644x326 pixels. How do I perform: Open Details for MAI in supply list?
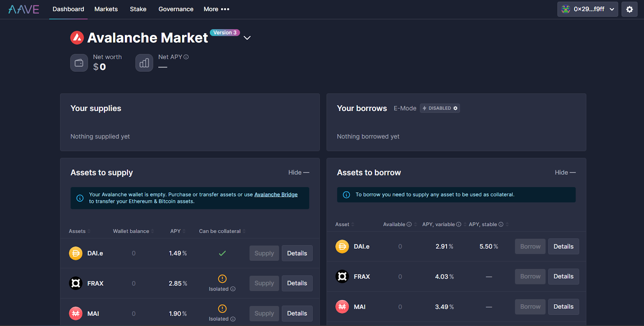[x=297, y=314]
